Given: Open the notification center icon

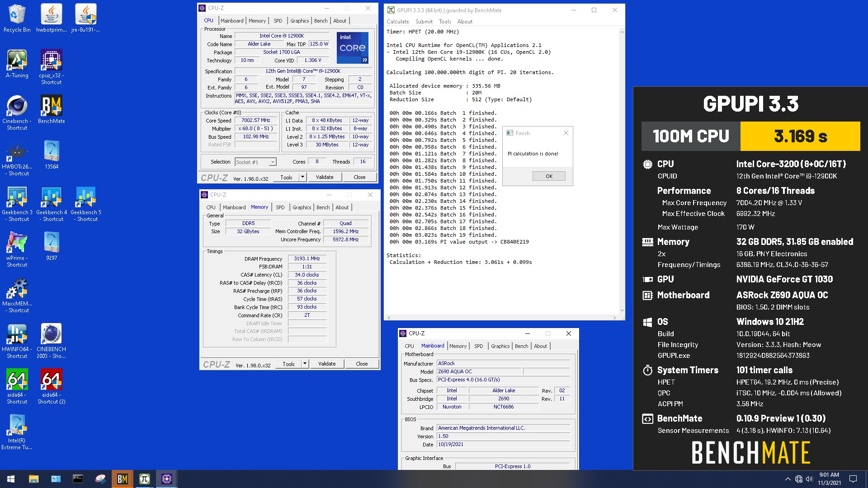Looking at the screenshot, I should point(853,479).
